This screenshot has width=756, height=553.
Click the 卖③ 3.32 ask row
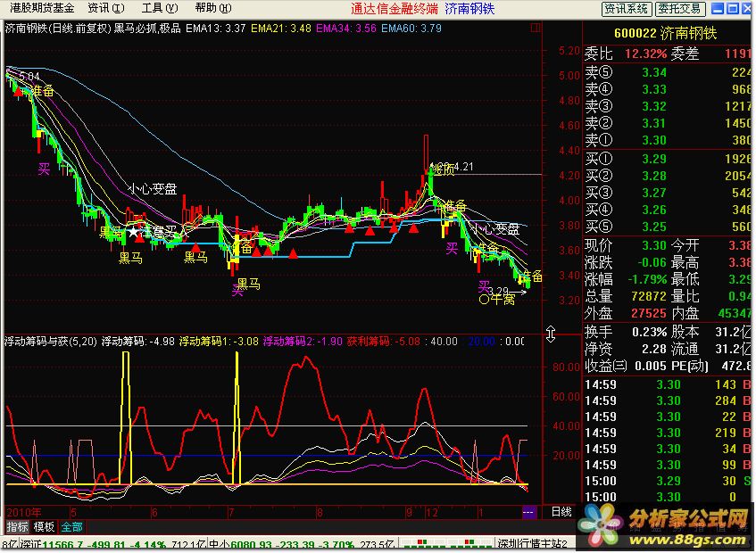(668, 106)
